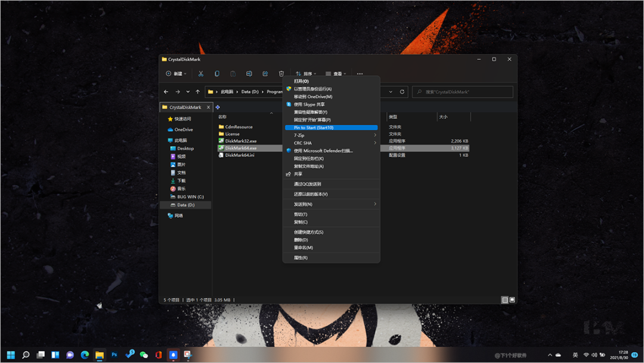Switch to details view layout toggle
644x363 pixels.
click(x=504, y=300)
